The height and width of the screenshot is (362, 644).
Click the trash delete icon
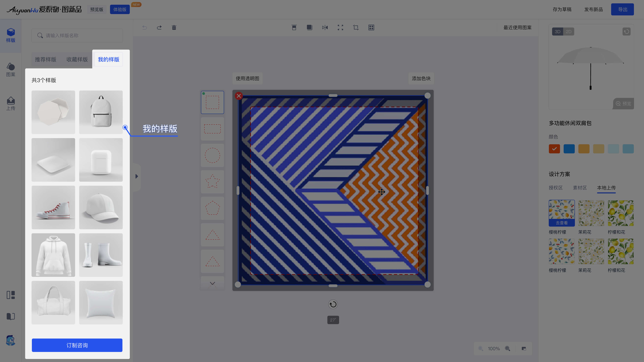pos(174,27)
